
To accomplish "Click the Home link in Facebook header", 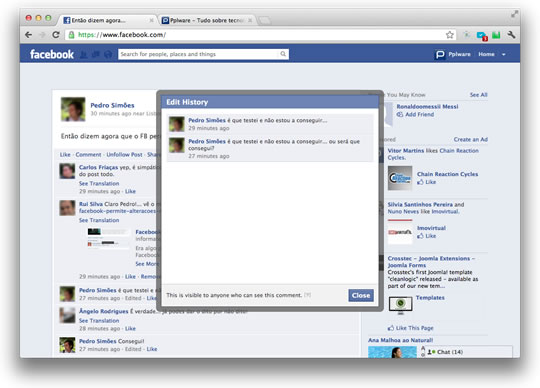I will coord(486,54).
